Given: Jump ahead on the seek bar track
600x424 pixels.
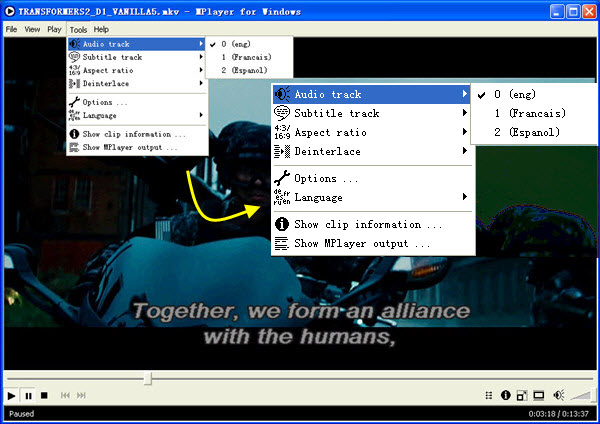Looking at the screenshot, I should [372, 378].
